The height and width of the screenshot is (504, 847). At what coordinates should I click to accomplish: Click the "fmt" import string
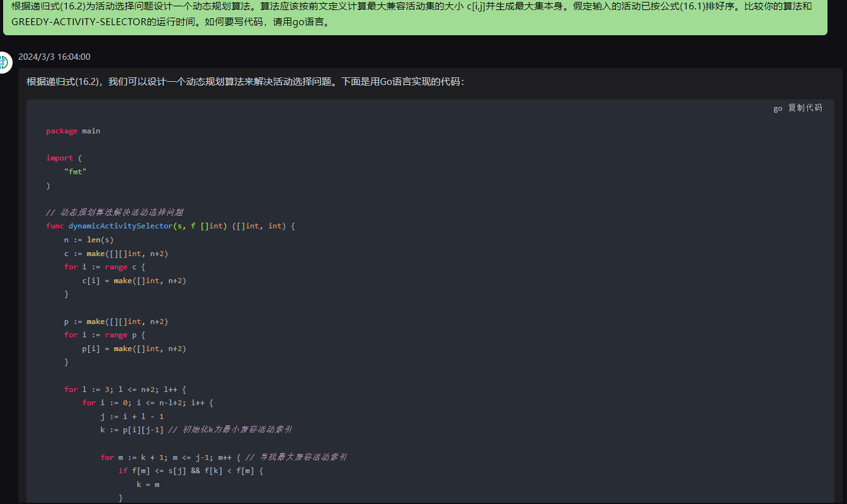76,171
